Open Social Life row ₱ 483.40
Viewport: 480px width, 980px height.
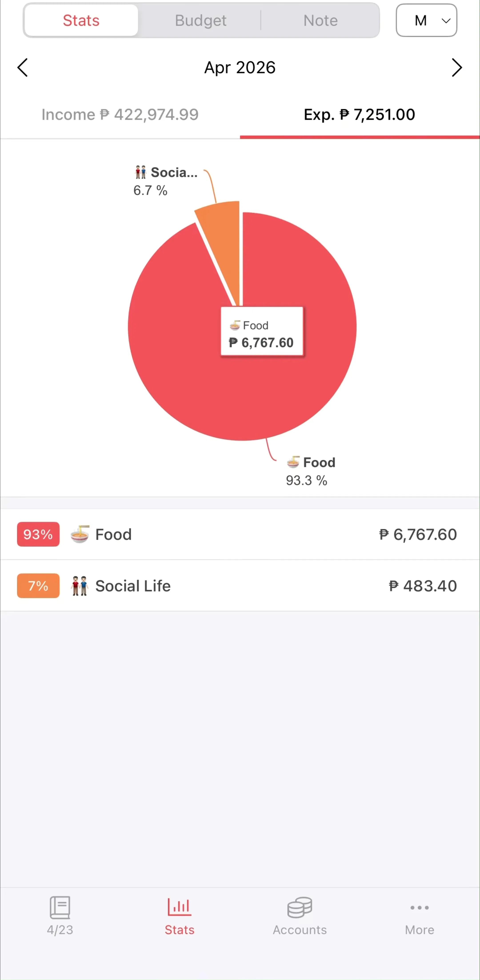[240, 585]
